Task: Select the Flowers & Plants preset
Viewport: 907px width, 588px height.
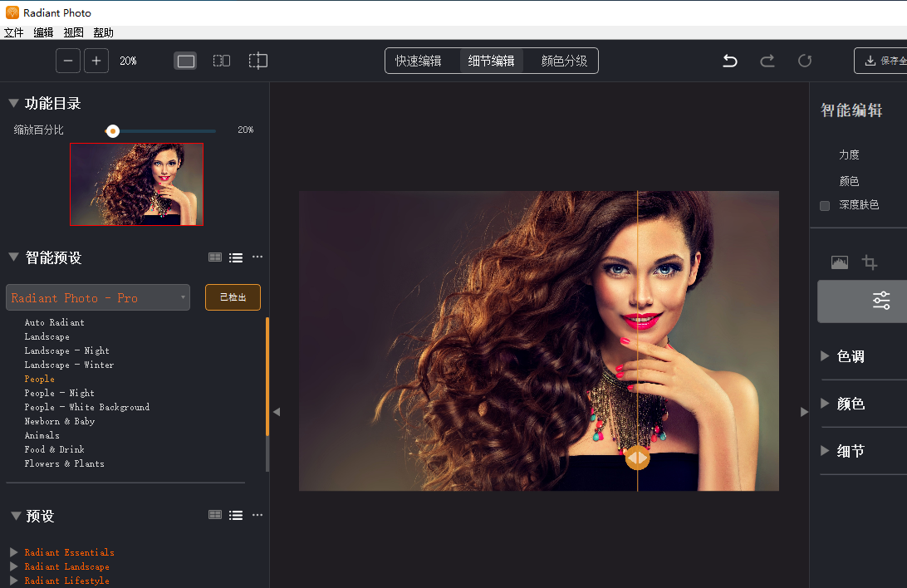Action: click(x=64, y=463)
